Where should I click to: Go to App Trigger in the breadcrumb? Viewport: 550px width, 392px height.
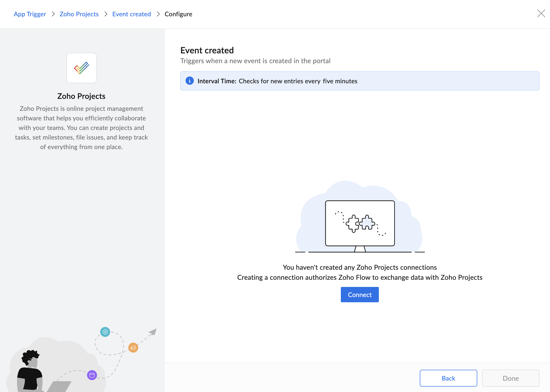(x=30, y=14)
